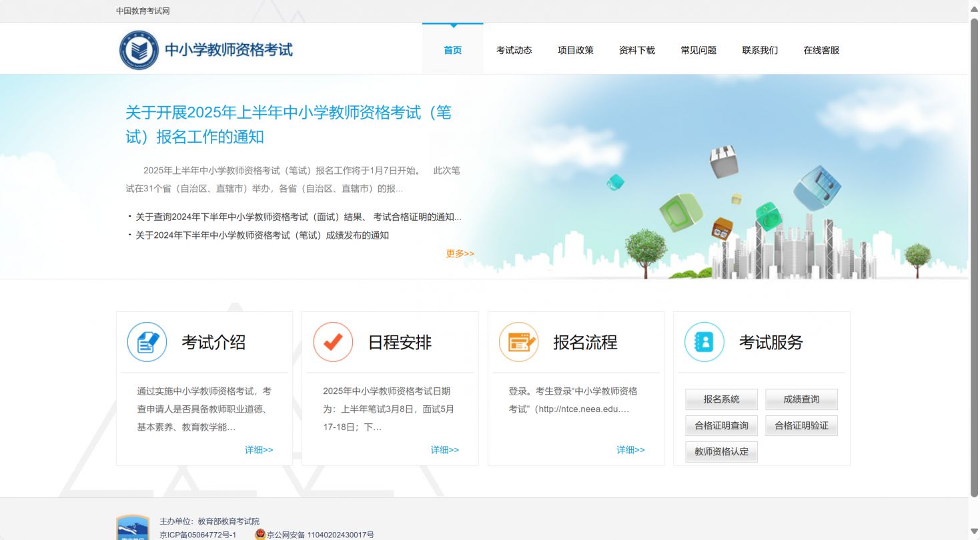Go to 资料下载 in navigation

(x=637, y=50)
